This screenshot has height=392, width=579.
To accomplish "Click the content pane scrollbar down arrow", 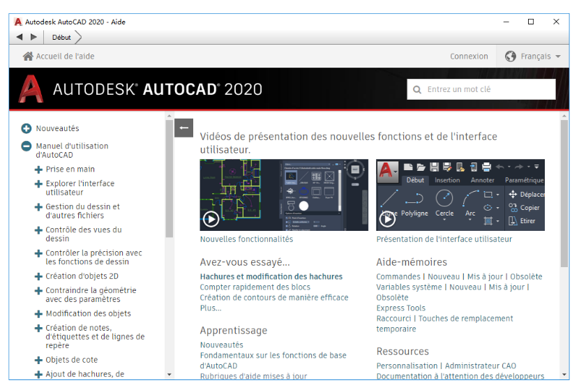I will (564, 375).
